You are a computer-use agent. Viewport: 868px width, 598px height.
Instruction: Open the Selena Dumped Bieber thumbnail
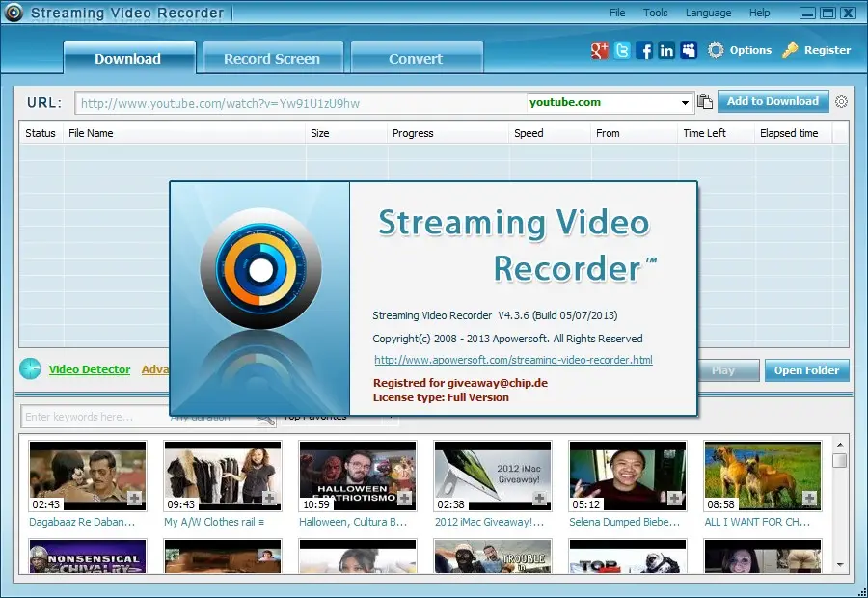coord(628,476)
